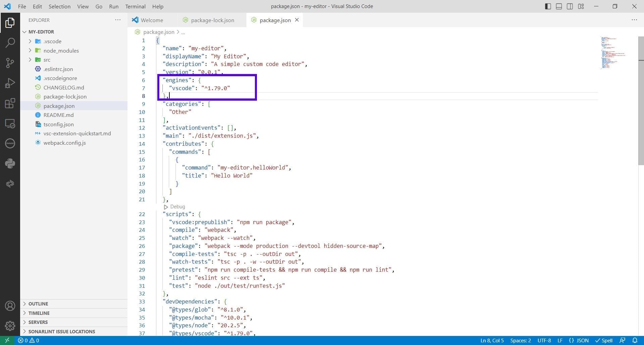The image size is (644, 345).
Task: Toggle Secondary Side Bar layout button
Action: [x=570, y=6]
